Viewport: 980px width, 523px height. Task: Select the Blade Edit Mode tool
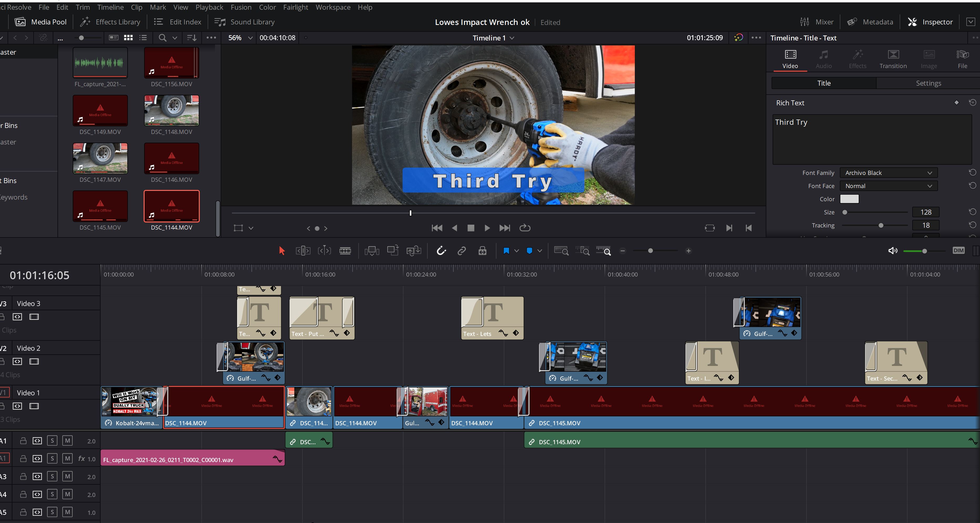tap(345, 251)
